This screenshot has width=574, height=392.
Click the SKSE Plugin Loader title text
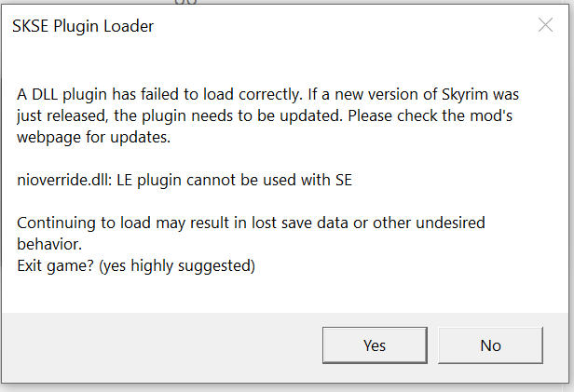83,26
